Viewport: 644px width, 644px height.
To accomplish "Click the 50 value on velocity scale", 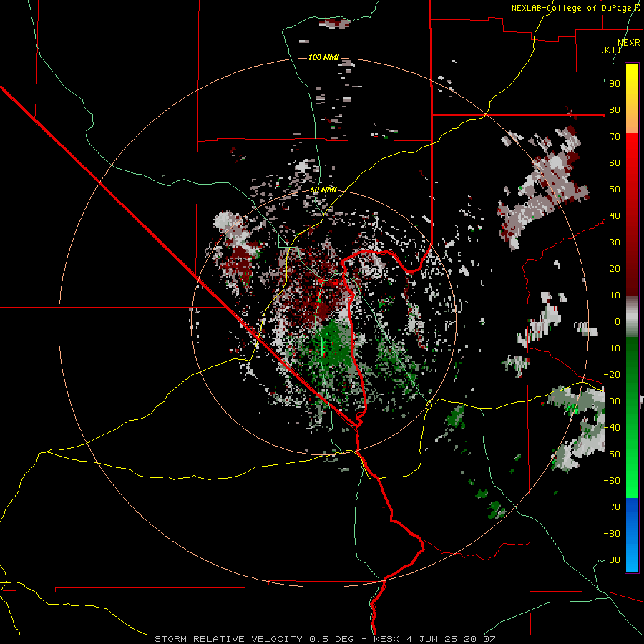I will coord(615,190).
